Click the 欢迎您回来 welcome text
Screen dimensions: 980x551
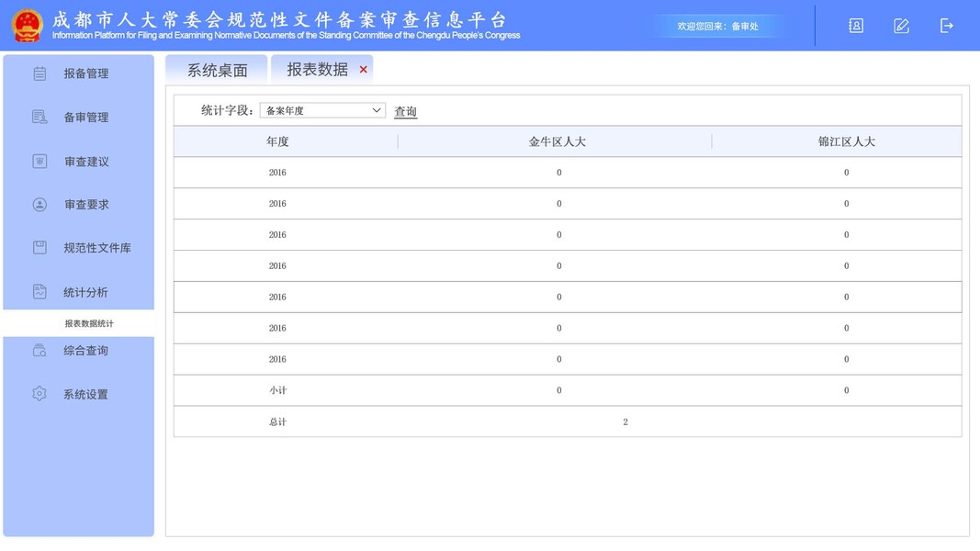718,27
